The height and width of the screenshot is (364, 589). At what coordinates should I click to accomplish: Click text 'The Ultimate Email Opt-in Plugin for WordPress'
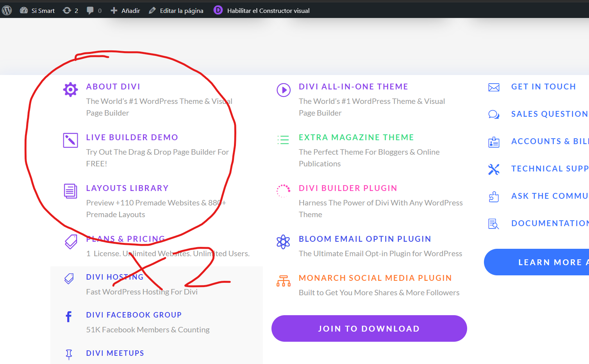380,253
